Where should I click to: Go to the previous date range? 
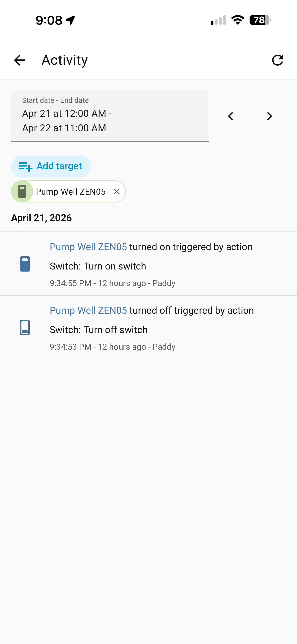click(231, 116)
